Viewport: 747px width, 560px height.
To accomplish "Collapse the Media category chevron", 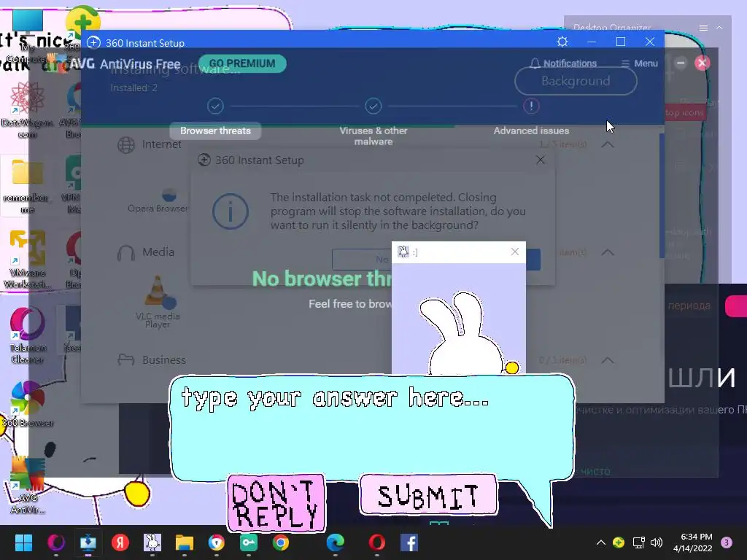I will (x=608, y=252).
